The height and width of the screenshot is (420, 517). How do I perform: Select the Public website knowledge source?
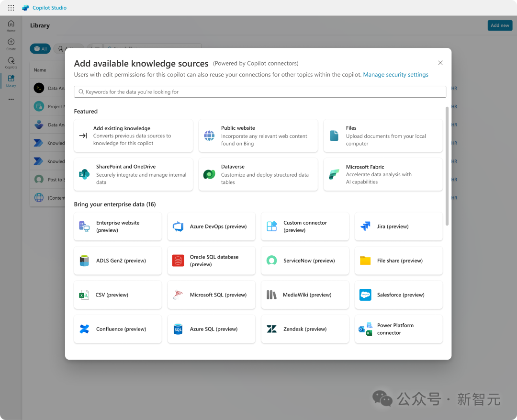258,136
